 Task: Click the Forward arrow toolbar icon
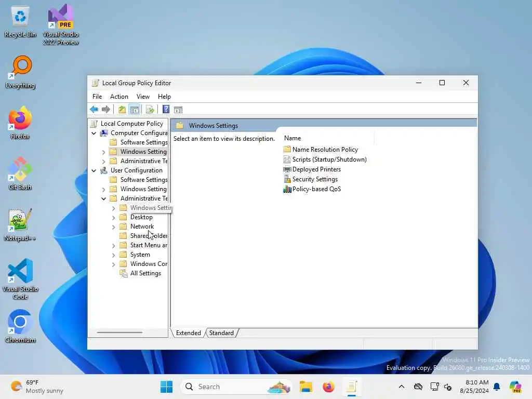coord(106,110)
